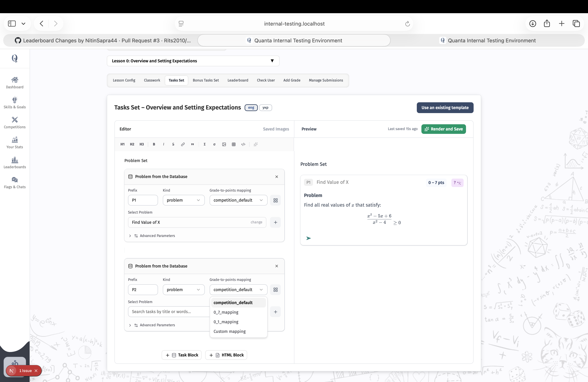Close the P2 Grade-to-points mapping dropdown
The width and height of the screenshot is (588, 382).
[238, 290]
